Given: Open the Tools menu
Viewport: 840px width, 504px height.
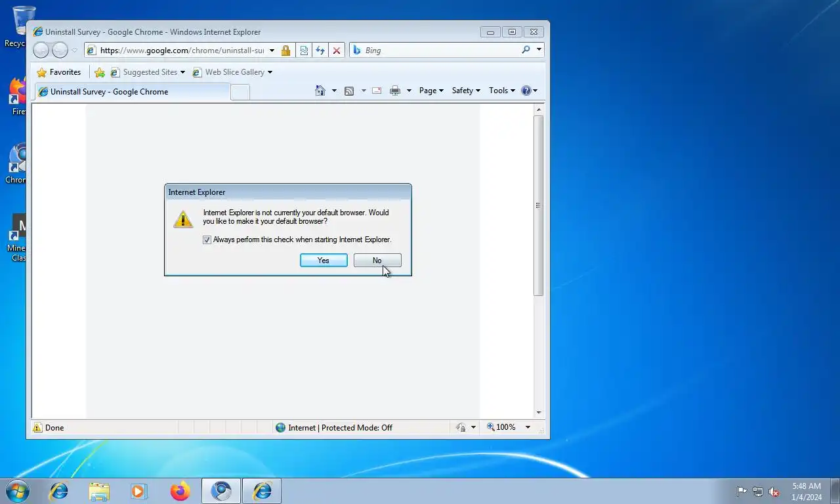Looking at the screenshot, I should coord(502,91).
